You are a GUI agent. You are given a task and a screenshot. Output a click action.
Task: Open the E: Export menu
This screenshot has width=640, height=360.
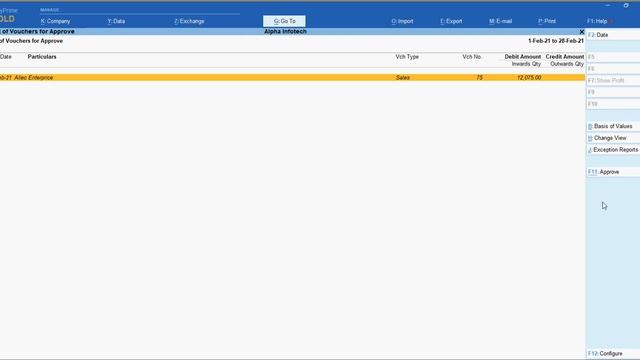coord(451,21)
